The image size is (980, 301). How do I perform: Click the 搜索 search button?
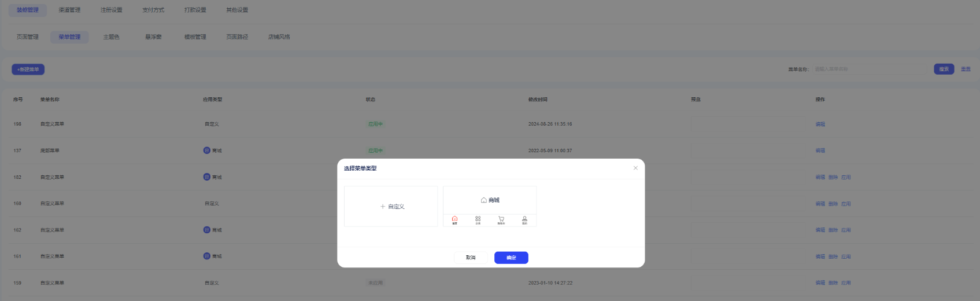[944, 69]
